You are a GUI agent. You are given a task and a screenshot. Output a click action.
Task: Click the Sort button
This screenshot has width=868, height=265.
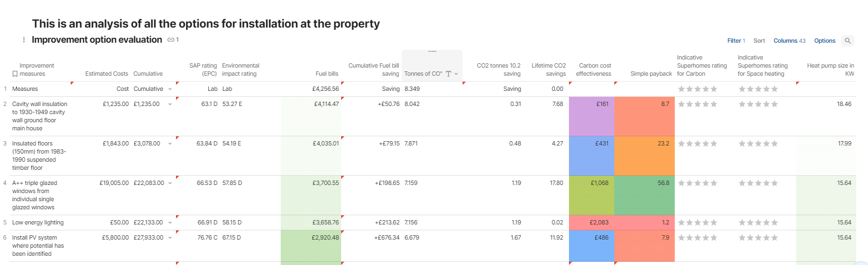(759, 41)
